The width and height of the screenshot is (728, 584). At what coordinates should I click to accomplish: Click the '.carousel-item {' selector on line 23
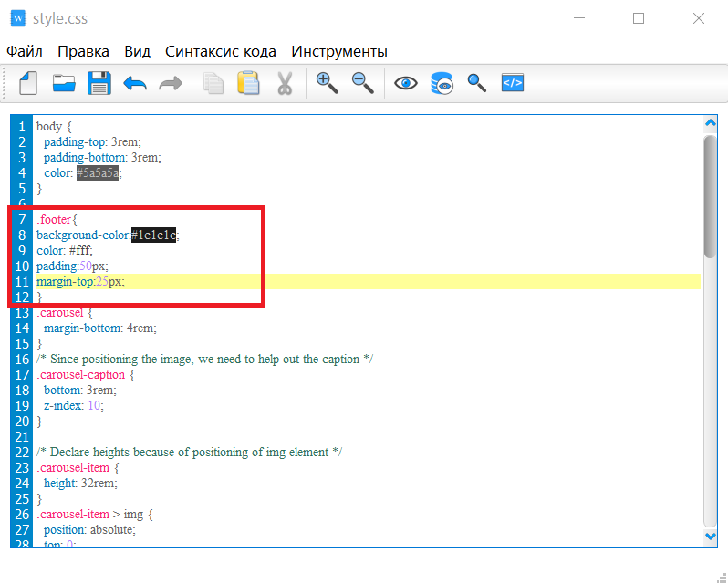[x=78, y=467]
